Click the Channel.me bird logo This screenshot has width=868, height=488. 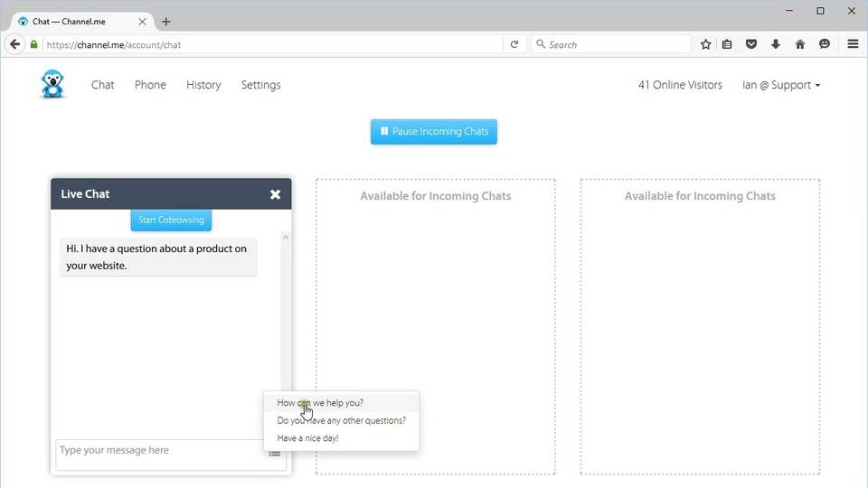pyautogui.click(x=52, y=84)
